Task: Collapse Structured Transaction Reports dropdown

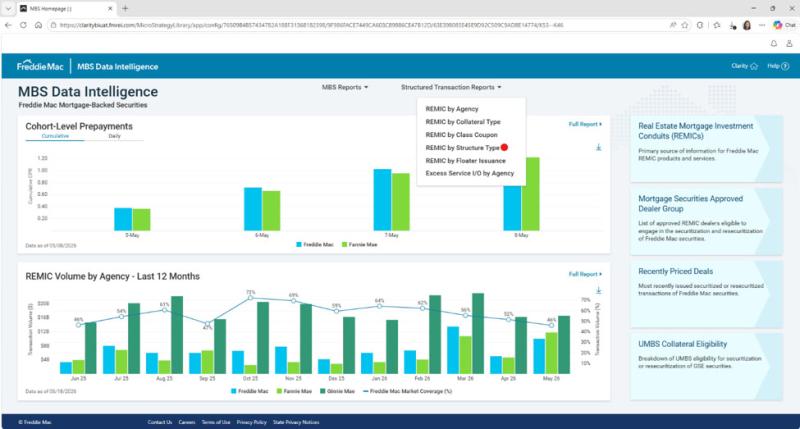Action: pos(451,87)
